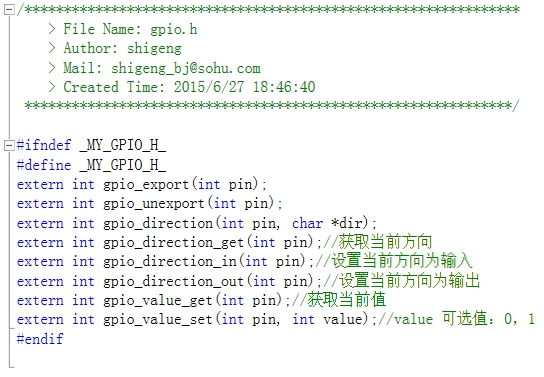
Task: Click the gpio_direction_in function name
Action: point(170,262)
